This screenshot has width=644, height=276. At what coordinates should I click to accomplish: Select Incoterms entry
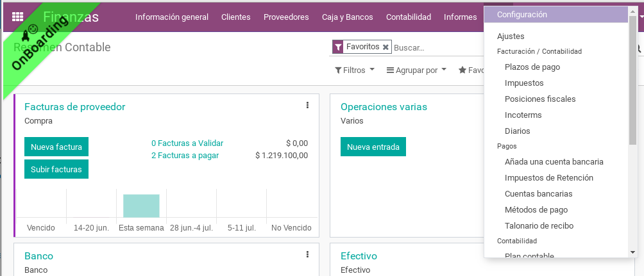pos(523,115)
